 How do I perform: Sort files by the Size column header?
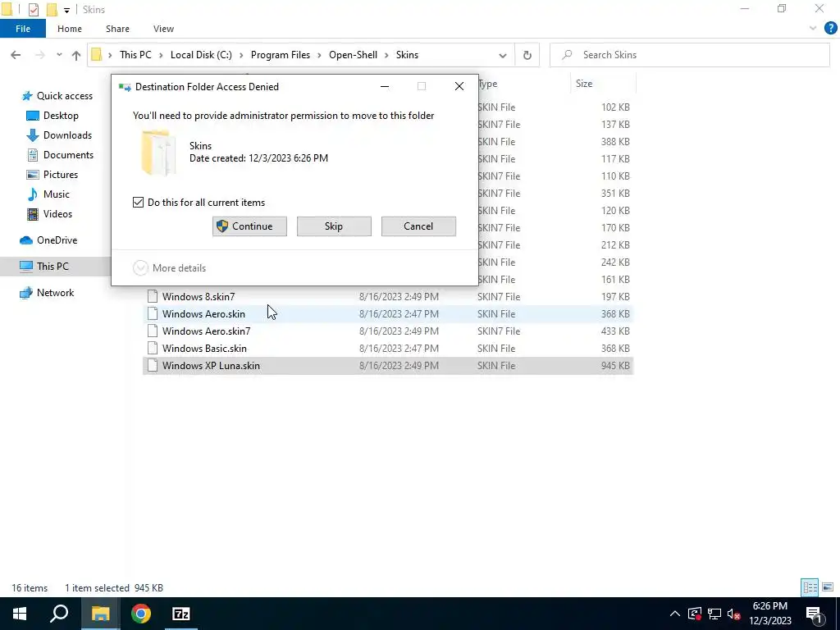pyautogui.click(x=603, y=84)
